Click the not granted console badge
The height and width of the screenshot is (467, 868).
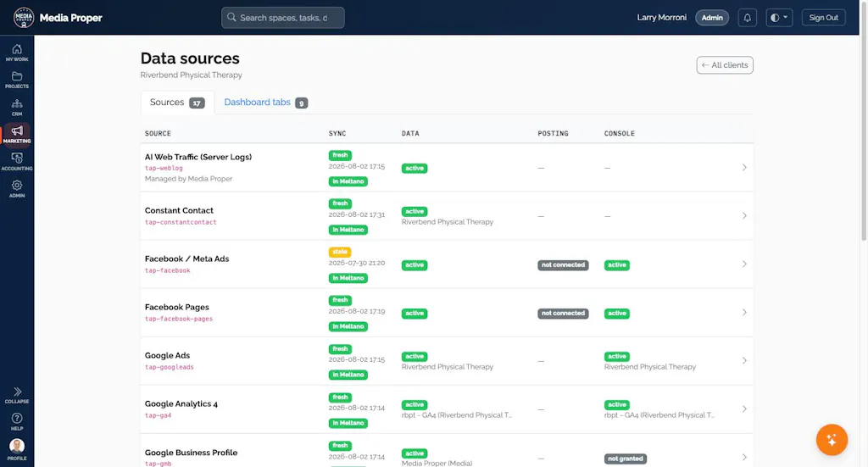pos(626,459)
